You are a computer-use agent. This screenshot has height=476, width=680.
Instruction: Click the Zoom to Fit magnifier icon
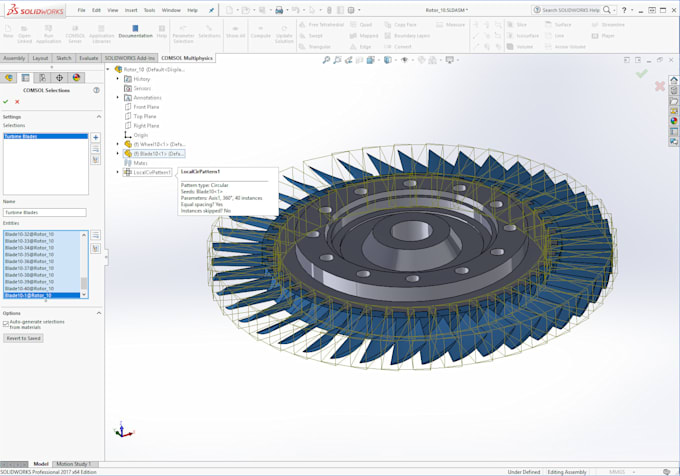point(326,60)
